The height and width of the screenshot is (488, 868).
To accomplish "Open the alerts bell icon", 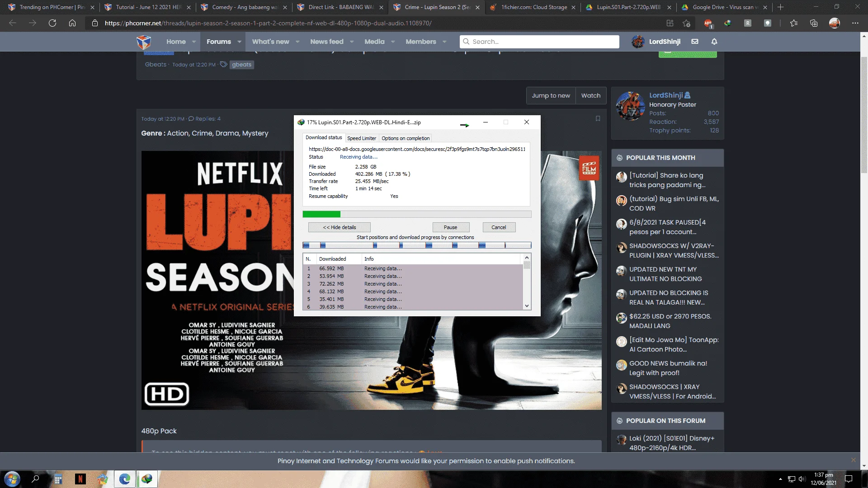I will 714,42.
